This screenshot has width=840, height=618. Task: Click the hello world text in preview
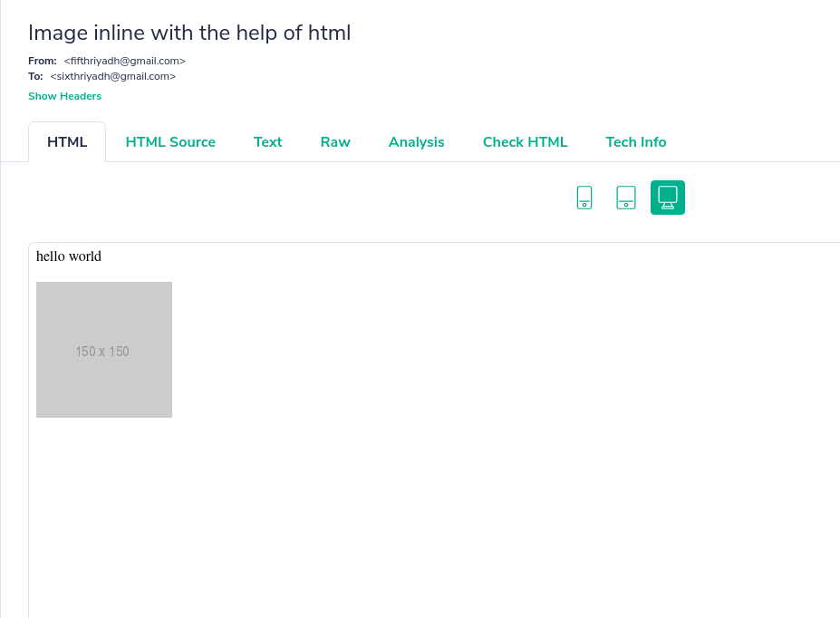tap(68, 256)
